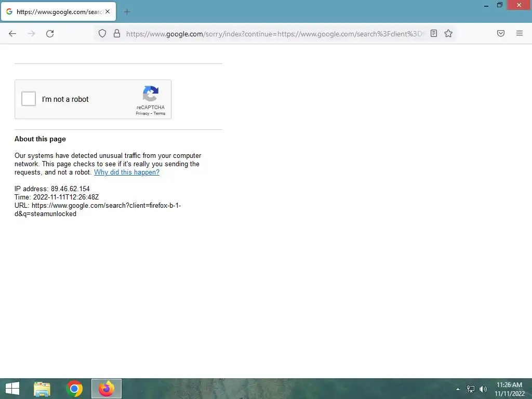Open a new tab with the plus button
532x399 pixels.
127,12
